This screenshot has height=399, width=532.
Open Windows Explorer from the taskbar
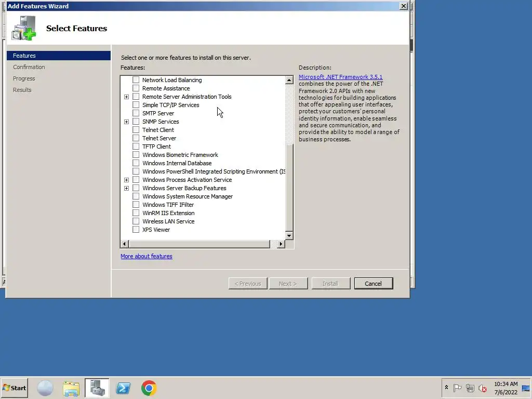(71, 388)
